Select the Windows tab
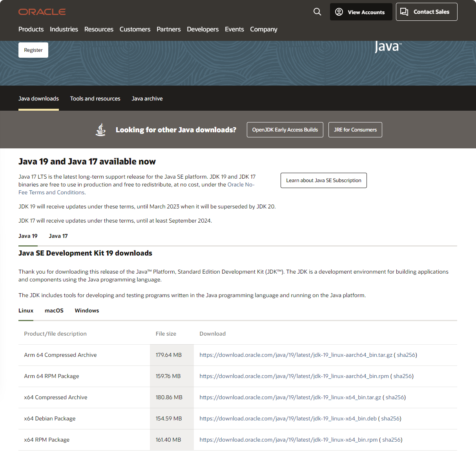The width and height of the screenshot is (476, 453). click(x=87, y=311)
